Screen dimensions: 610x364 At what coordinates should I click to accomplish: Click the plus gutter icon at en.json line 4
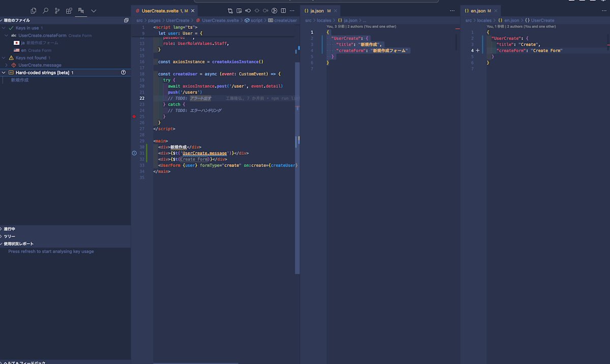pyautogui.click(x=477, y=51)
